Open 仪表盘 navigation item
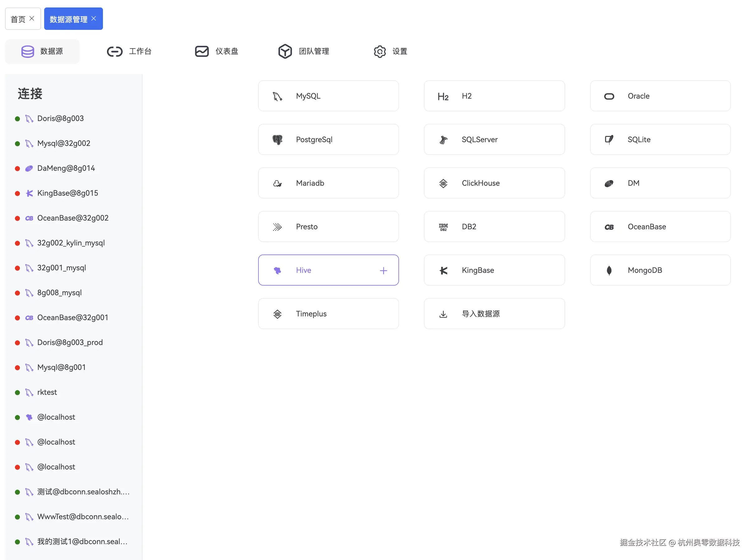Screen dimensions: 753x560 click(216, 52)
